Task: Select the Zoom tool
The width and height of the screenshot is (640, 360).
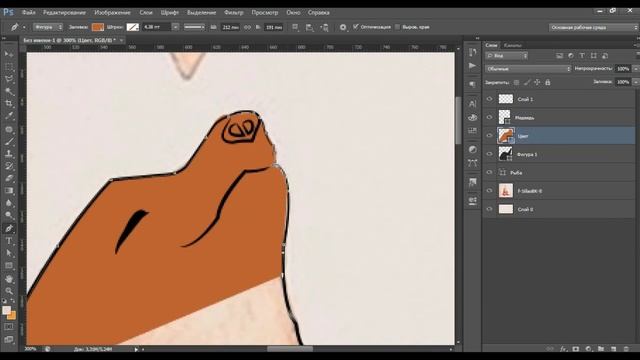Action: 9,291
